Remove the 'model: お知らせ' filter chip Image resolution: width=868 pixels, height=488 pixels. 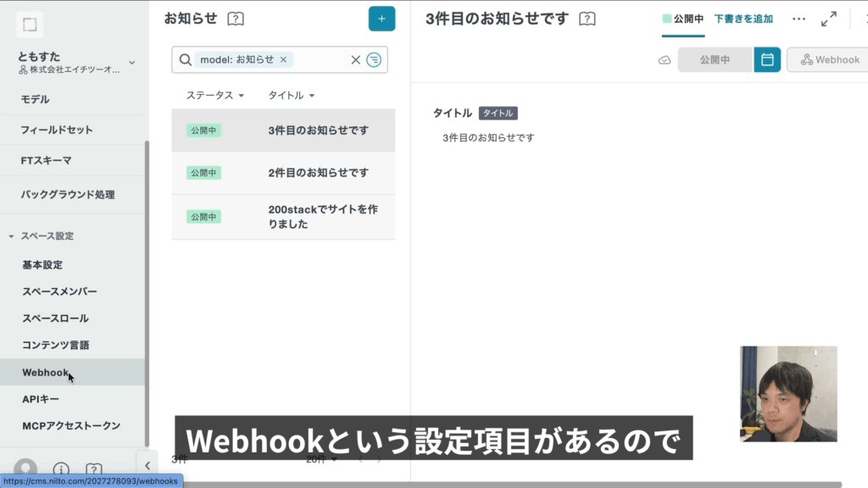(x=283, y=59)
